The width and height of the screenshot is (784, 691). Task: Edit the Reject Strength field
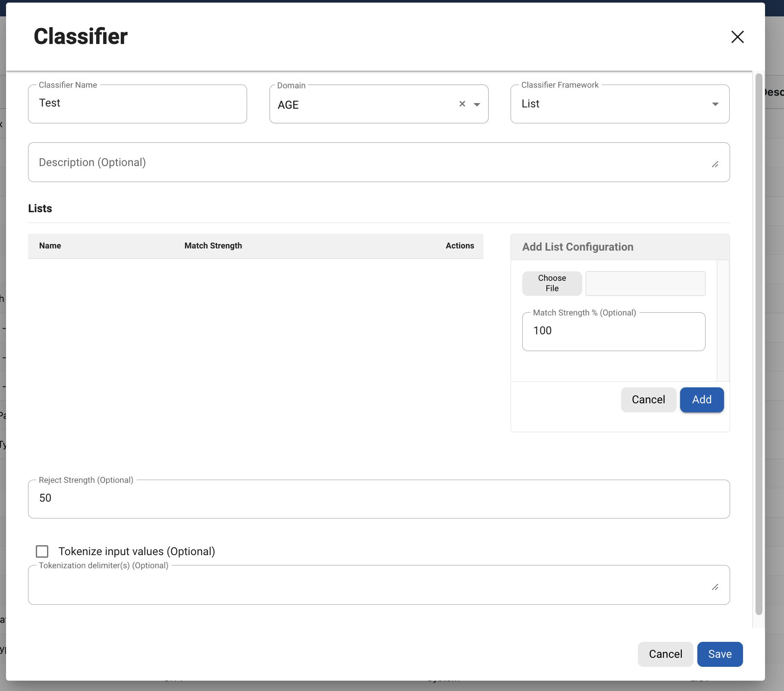[379, 499]
